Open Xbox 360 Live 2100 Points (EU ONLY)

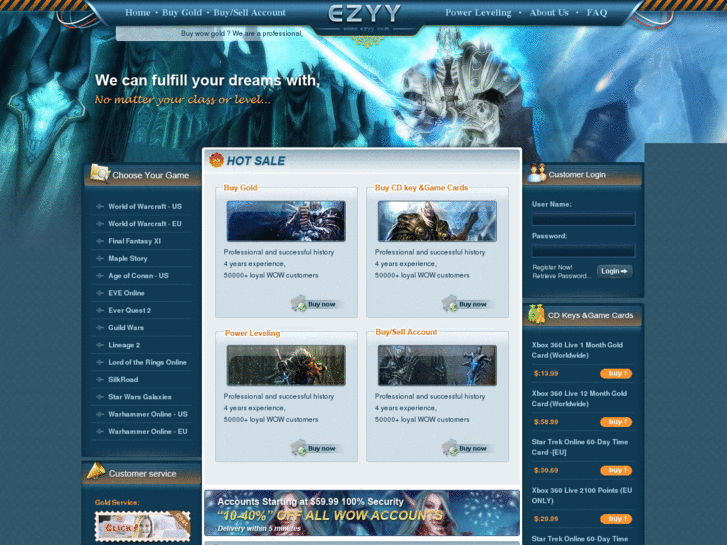pyautogui.click(x=581, y=495)
